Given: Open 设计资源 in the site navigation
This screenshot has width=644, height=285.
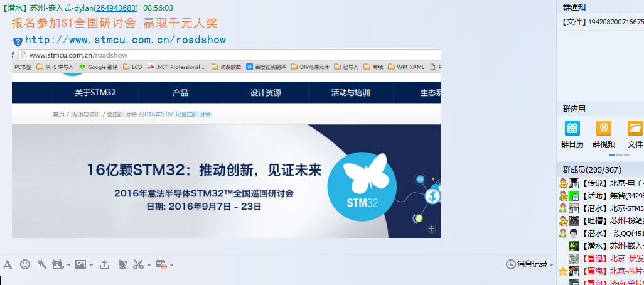Looking at the screenshot, I should pos(266,93).
